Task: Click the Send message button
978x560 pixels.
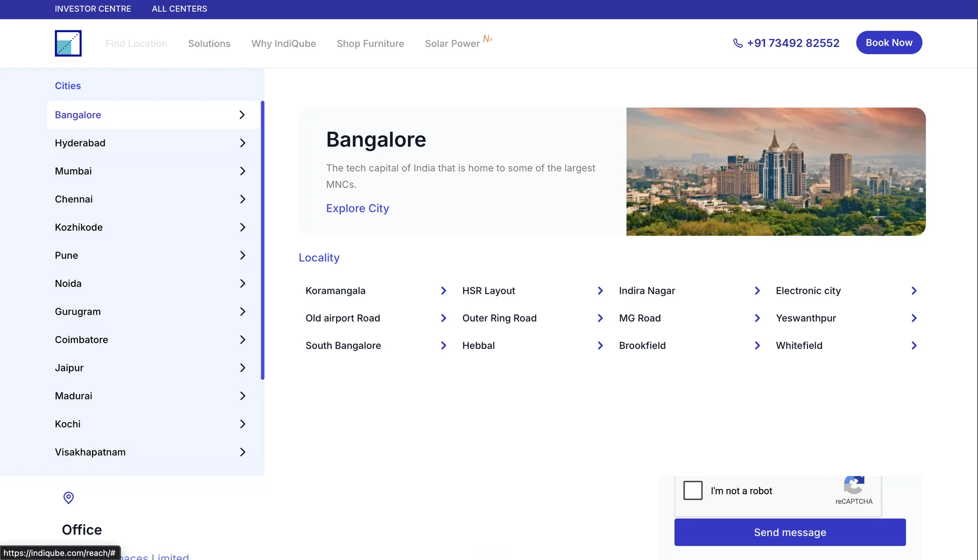Action: pos(790,532)
